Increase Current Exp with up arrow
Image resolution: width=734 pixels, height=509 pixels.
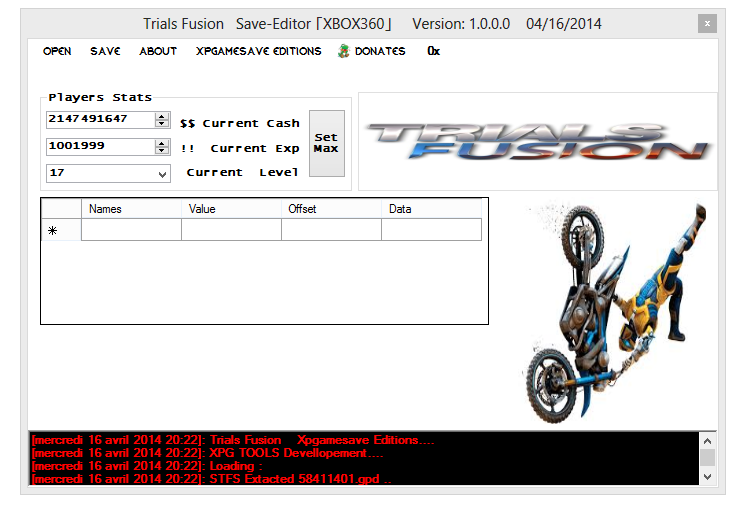click(x=162, y=143)
